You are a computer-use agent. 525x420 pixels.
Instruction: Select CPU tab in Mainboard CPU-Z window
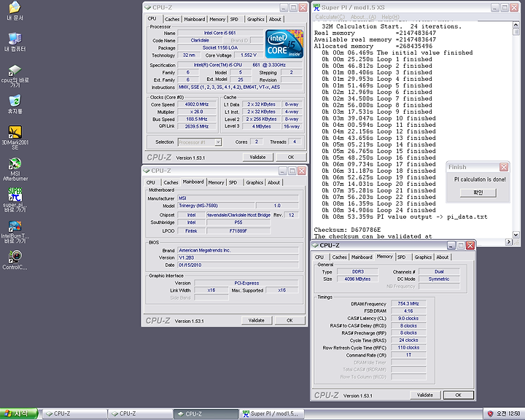(151, 182)
